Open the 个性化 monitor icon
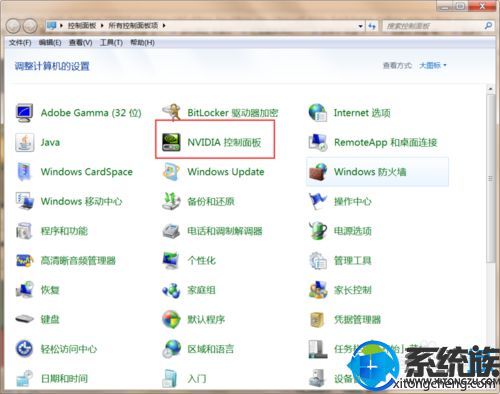The width and height of the screenshot is (500, 394). coord(171,260)
